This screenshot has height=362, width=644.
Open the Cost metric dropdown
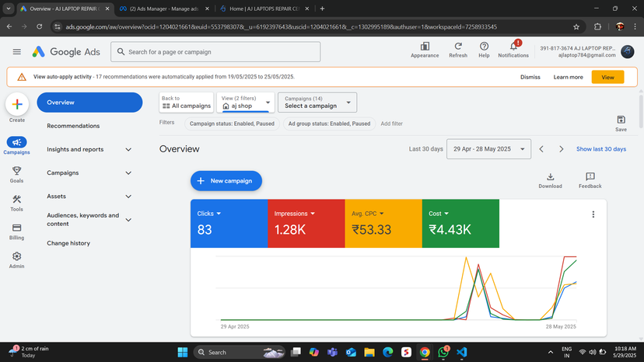pyautogui.click(x=439, y=214)
